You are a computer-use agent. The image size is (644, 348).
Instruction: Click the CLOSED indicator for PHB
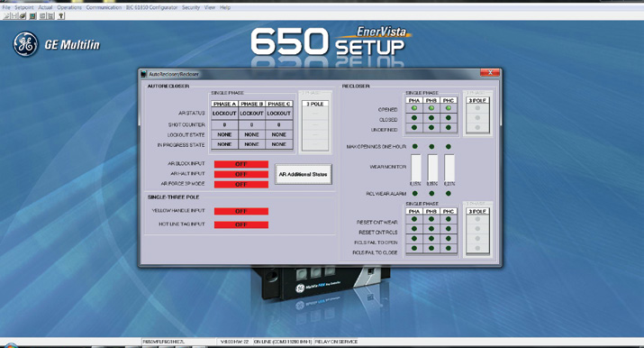point(431,118)
